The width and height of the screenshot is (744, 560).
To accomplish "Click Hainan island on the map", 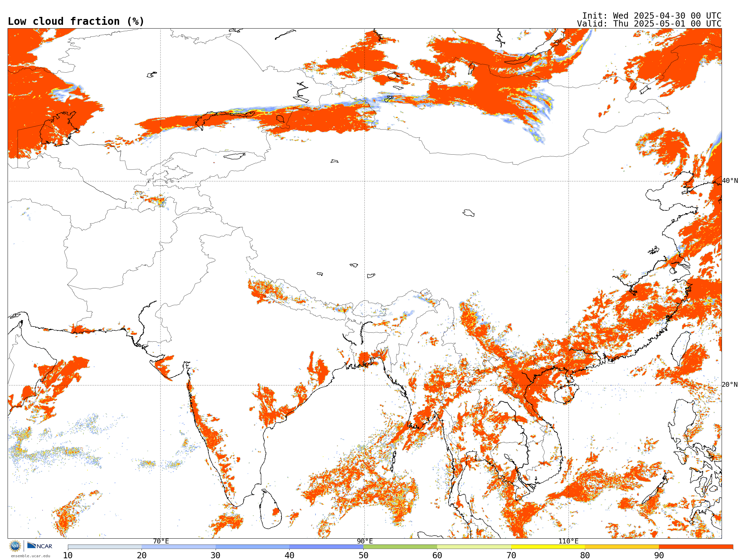I will (x=567, y=394).
